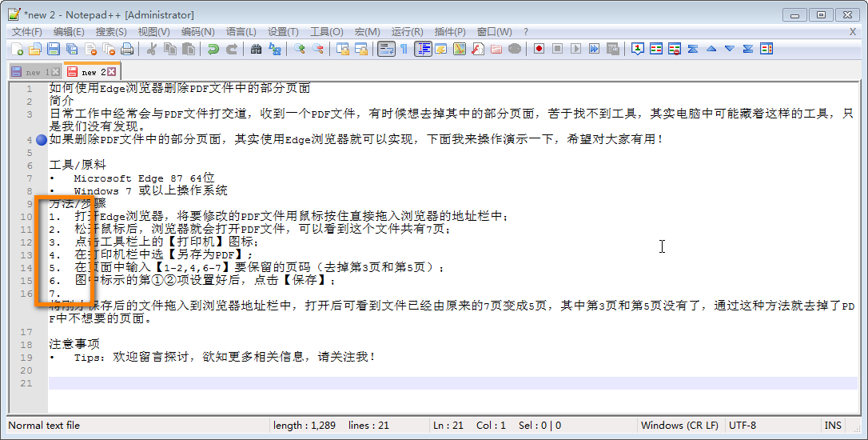Image resolution: width=868 pixels, height=440 pixels.
Task: Remove the blue bookmark on line 4
Action: tap(42, 140)
